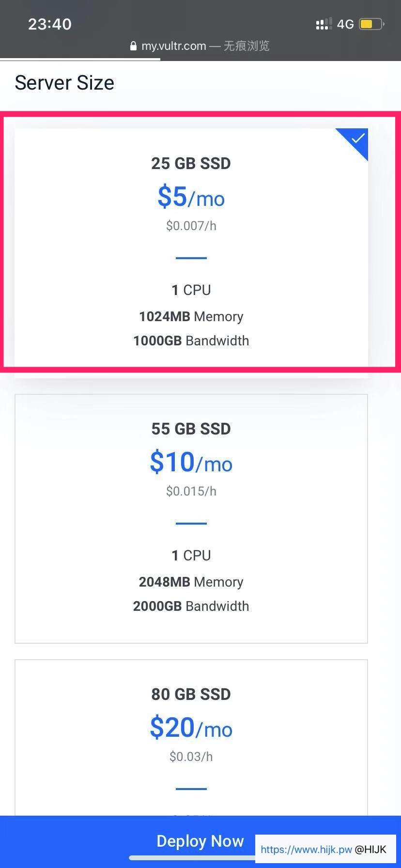Click the $20/mo price label

tap(191, 728)
